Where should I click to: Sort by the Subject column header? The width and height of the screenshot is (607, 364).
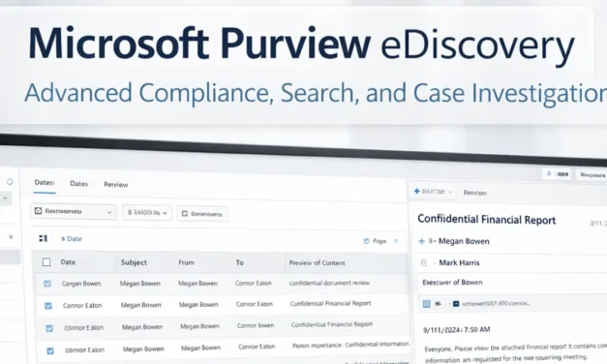point(134,262)
